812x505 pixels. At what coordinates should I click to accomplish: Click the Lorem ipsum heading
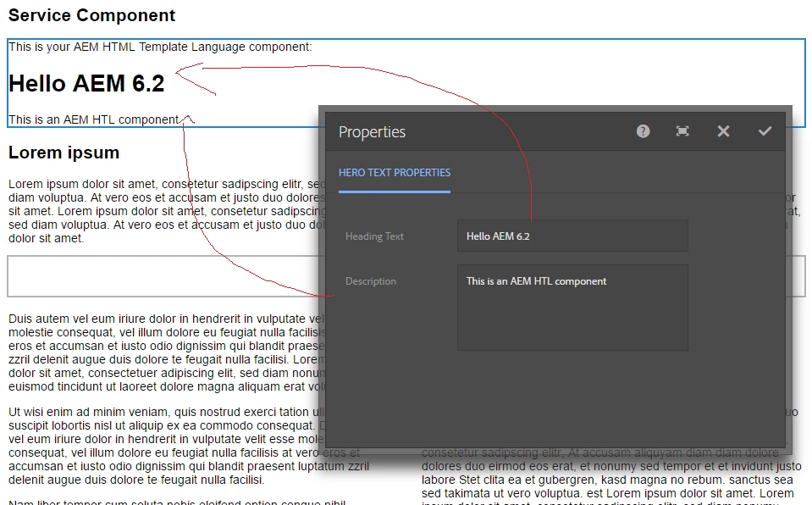click(x=64, y=153)
